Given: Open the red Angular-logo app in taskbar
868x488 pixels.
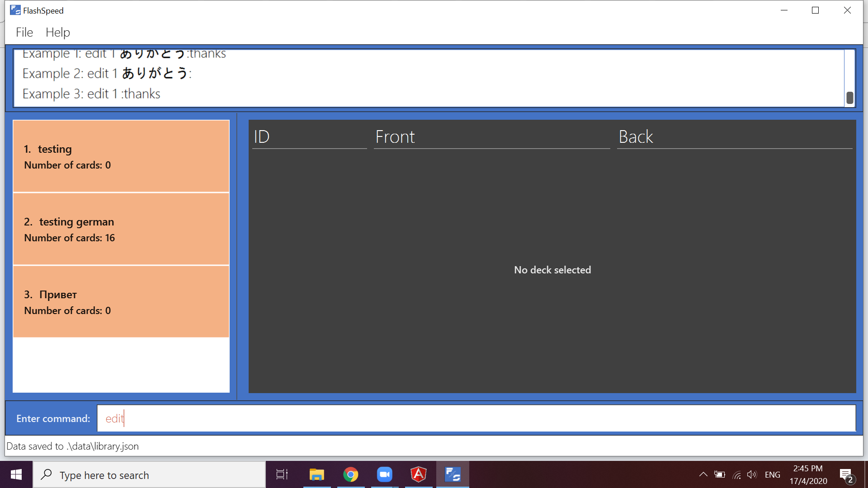Looking at the screenshot, I should click(419, 474).
